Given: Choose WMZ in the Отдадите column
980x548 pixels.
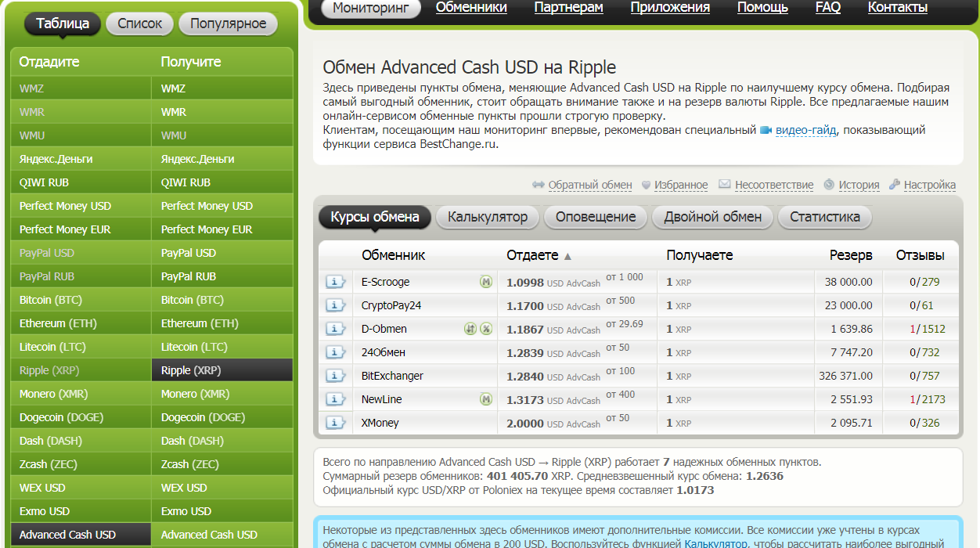Looking at the screenshot, I should pos(81,88).
